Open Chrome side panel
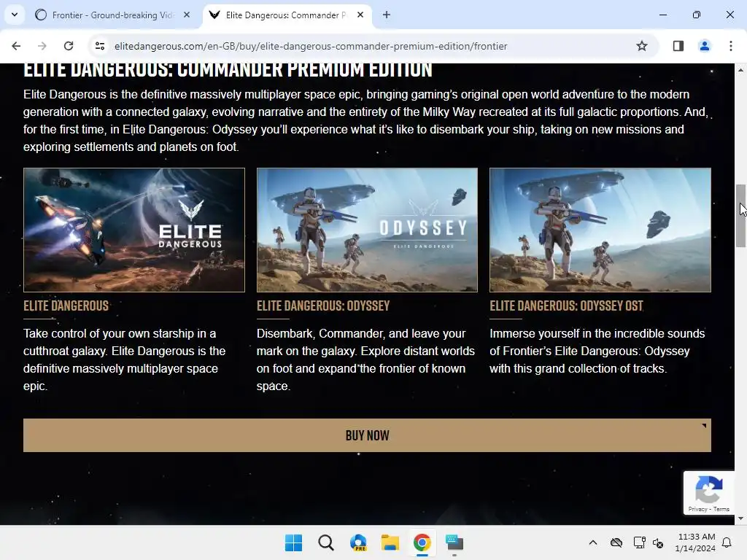747x560 pixels. point(678,46)
